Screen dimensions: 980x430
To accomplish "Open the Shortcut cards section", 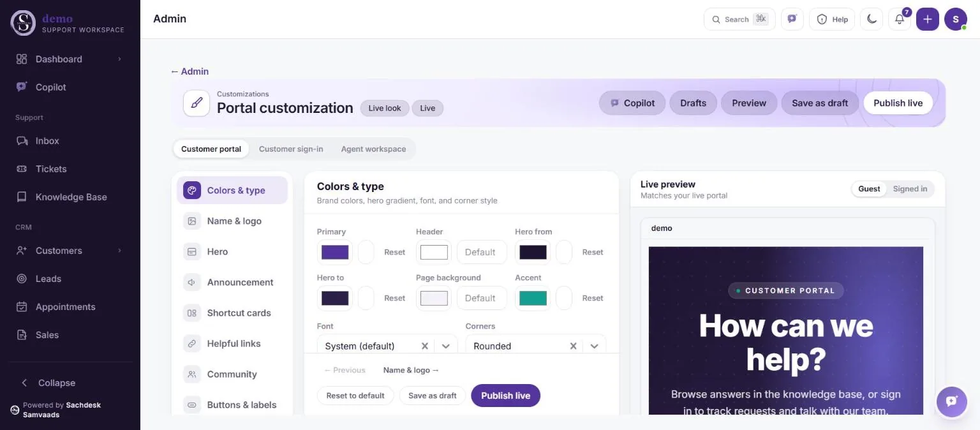I will tap(232, 313).
